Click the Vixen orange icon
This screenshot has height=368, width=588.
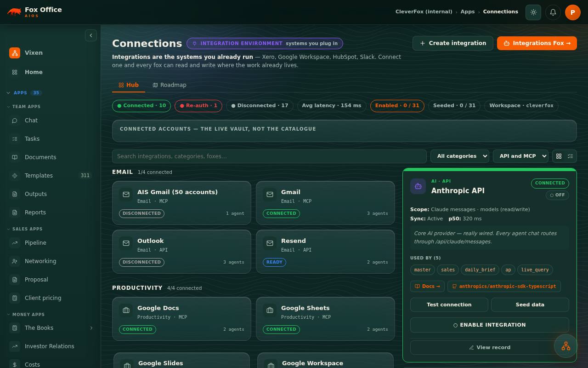point(15,53)
